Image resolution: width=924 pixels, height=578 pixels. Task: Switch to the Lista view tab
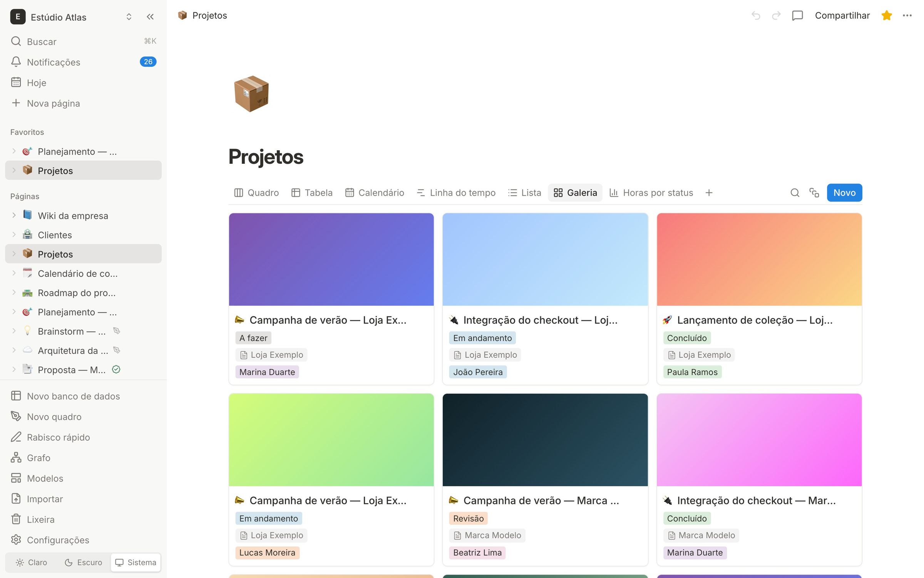pyautogui.click(x=524, y=193)
